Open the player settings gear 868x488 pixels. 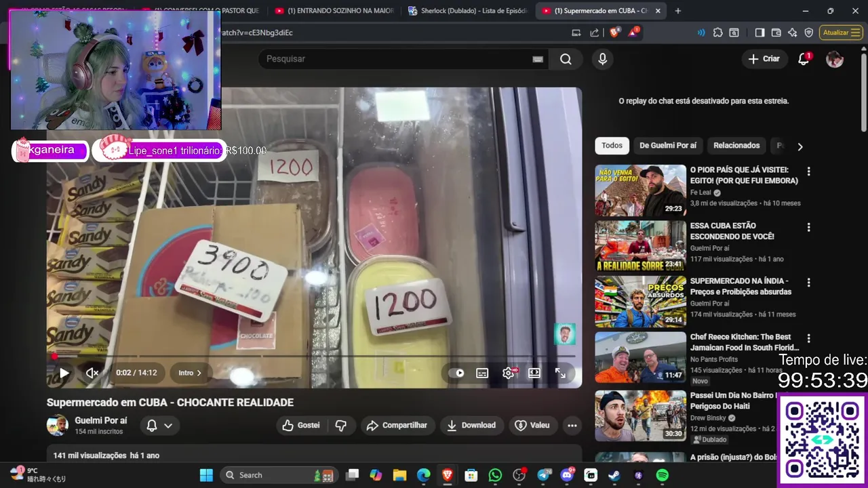(x=509, y=373)
